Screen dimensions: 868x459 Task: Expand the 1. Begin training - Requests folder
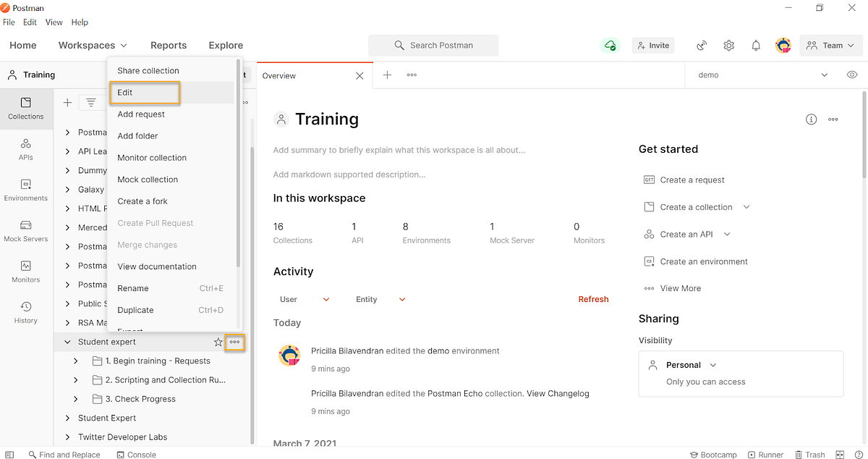point(76,361)
